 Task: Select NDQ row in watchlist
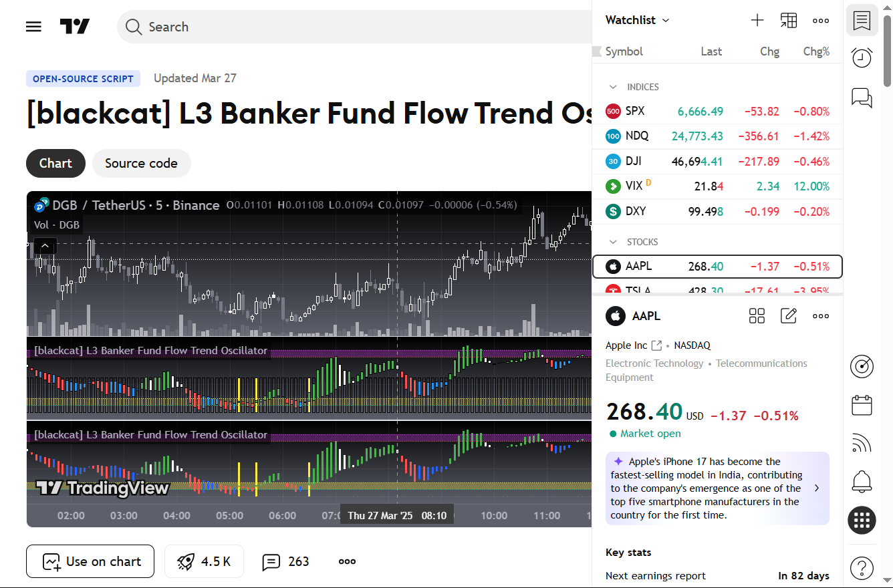pos(717,136)
